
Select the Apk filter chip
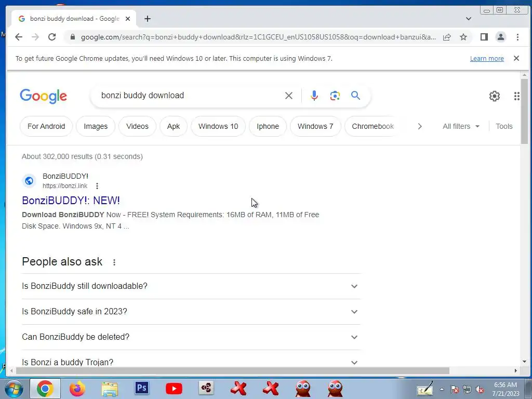174,126
